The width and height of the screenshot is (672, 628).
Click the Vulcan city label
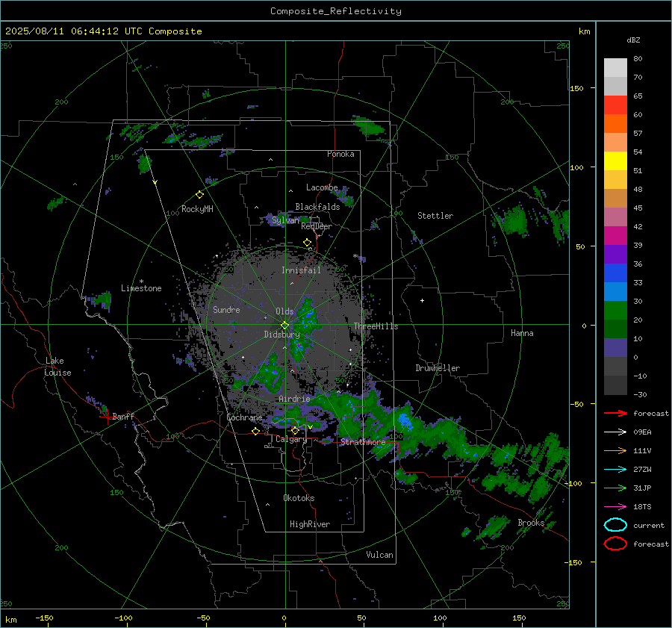[x=379, y=555]
